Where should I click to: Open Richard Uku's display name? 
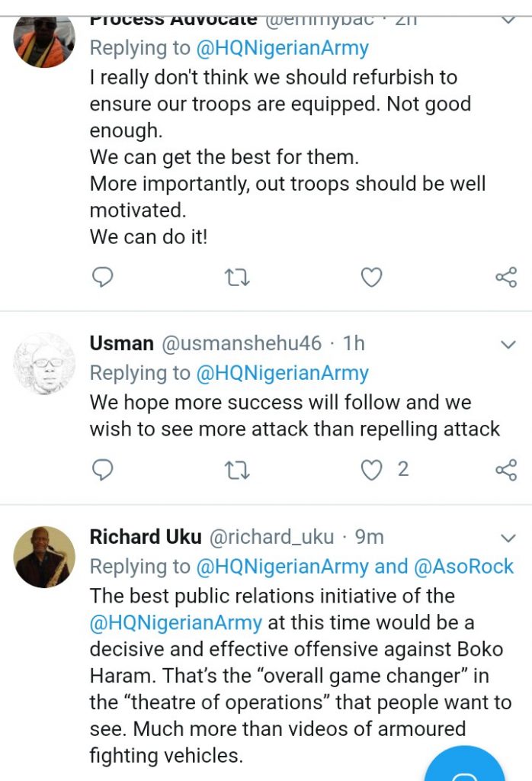[x=146, y=537]
